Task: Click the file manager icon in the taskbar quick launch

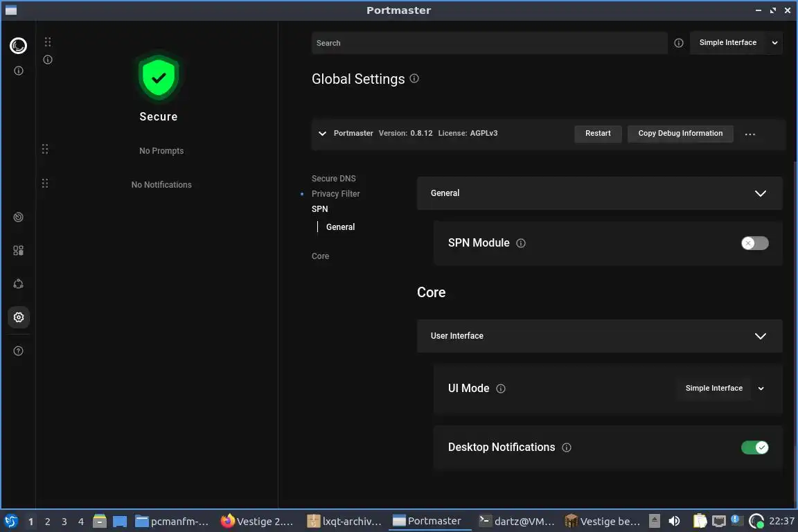Action: click(100, 521)
